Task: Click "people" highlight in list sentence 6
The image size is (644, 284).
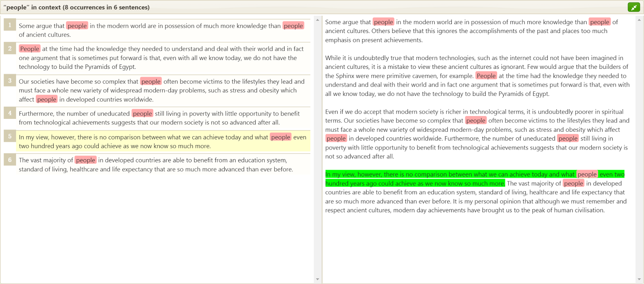Action: [86, 160]
